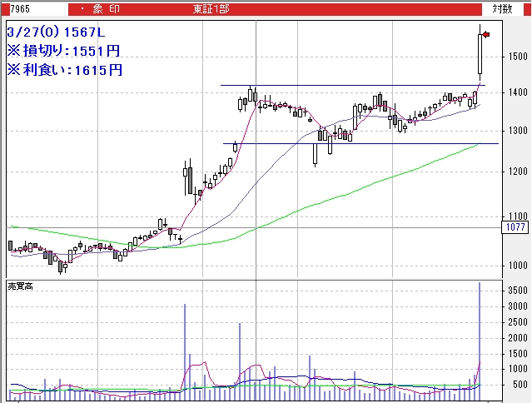Image resolution: width=532 pixels, height=403 pixels.
Task: Click the 損切り:1551円 stop-loss text
Action: coord(64,50)
